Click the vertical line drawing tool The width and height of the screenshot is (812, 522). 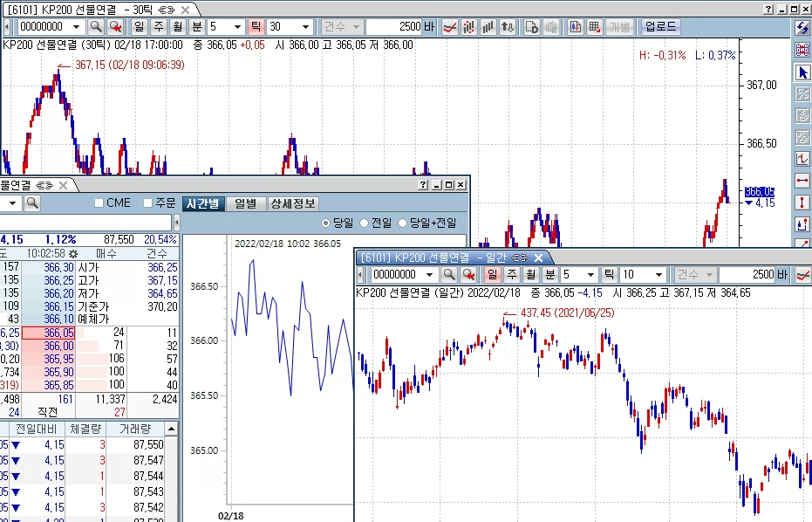pyautogui.click(x=802, y=203)
